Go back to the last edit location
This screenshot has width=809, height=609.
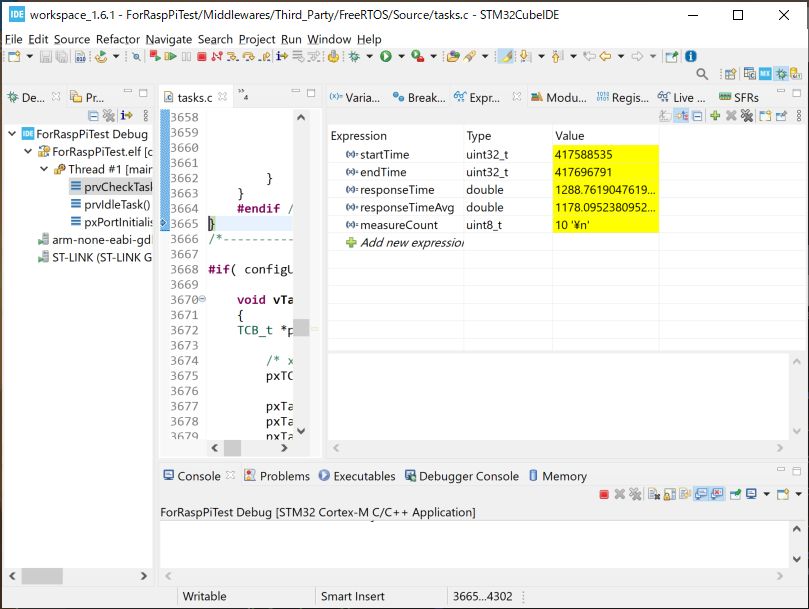tap(589, 56)
